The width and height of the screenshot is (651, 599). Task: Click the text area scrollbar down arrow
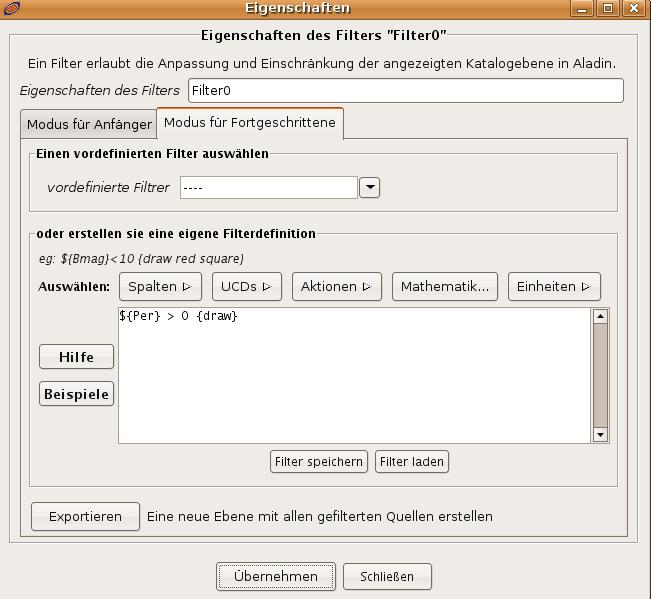600,435
